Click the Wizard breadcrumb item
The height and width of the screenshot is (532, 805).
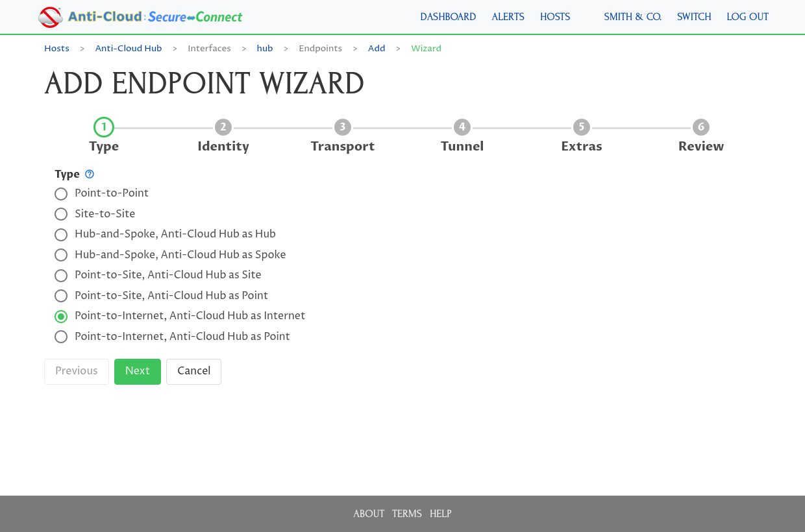coord(427,49)
